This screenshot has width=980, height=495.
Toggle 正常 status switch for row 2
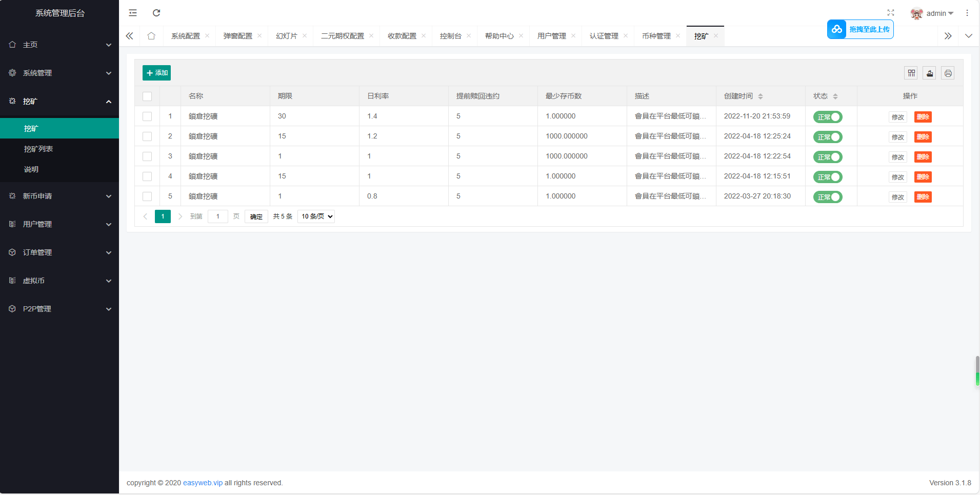[x=828, y=137]
